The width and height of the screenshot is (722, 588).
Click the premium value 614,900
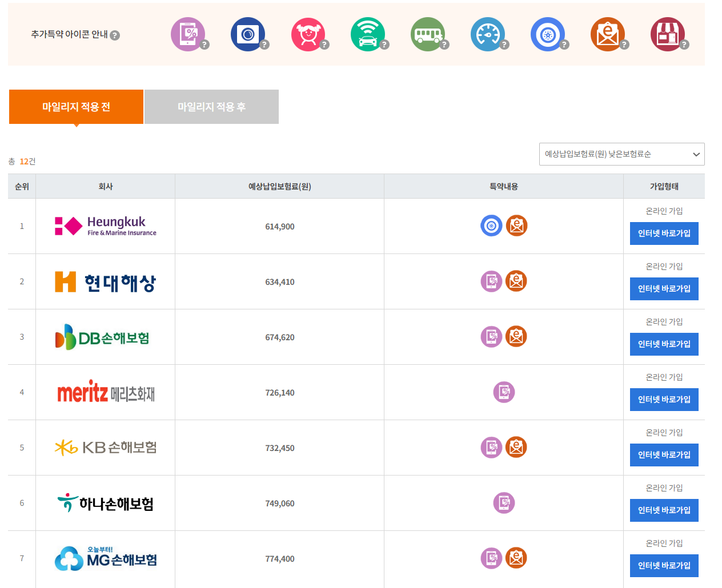point(280,227)
